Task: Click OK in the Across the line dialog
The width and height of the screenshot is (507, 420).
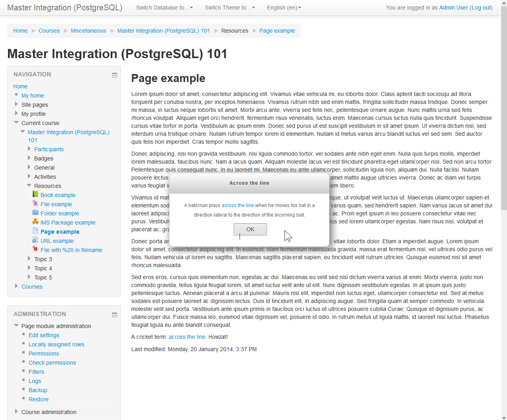Action: 250,229
